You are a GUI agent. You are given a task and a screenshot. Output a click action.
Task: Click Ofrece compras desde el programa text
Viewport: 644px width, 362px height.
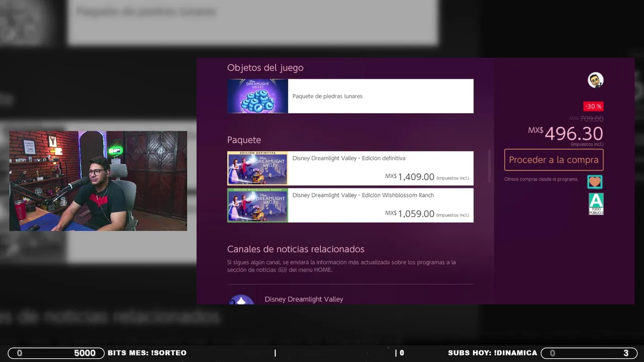pyautogui.click(x=541, y=179)
